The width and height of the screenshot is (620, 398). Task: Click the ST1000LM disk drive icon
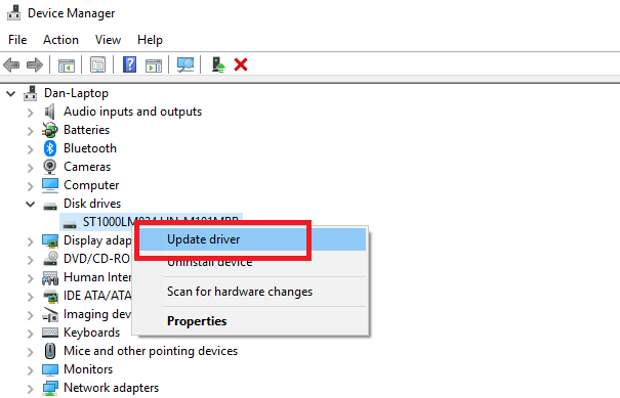70,224
